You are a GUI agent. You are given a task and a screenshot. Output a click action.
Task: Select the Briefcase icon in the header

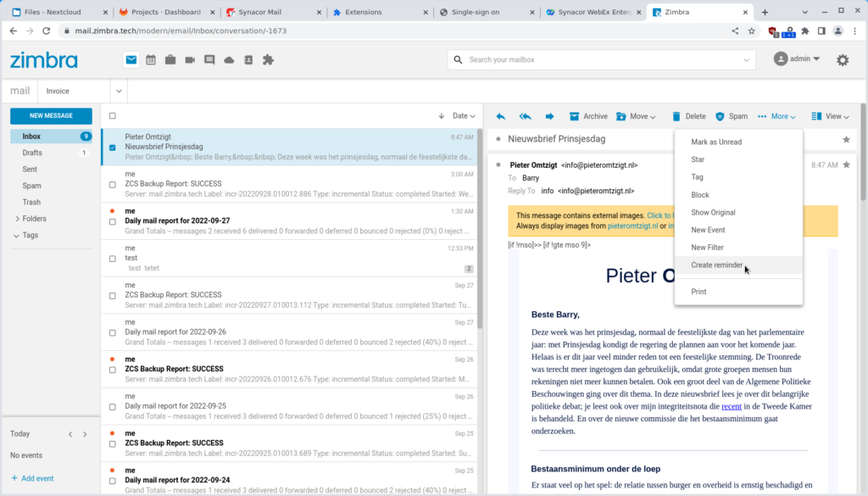(x=171, y=60)
